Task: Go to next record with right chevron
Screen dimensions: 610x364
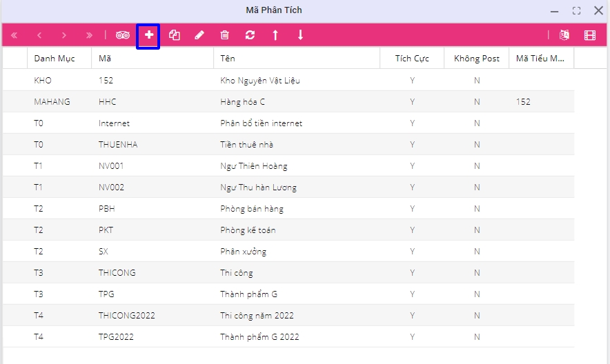Action: coord(64,35)
